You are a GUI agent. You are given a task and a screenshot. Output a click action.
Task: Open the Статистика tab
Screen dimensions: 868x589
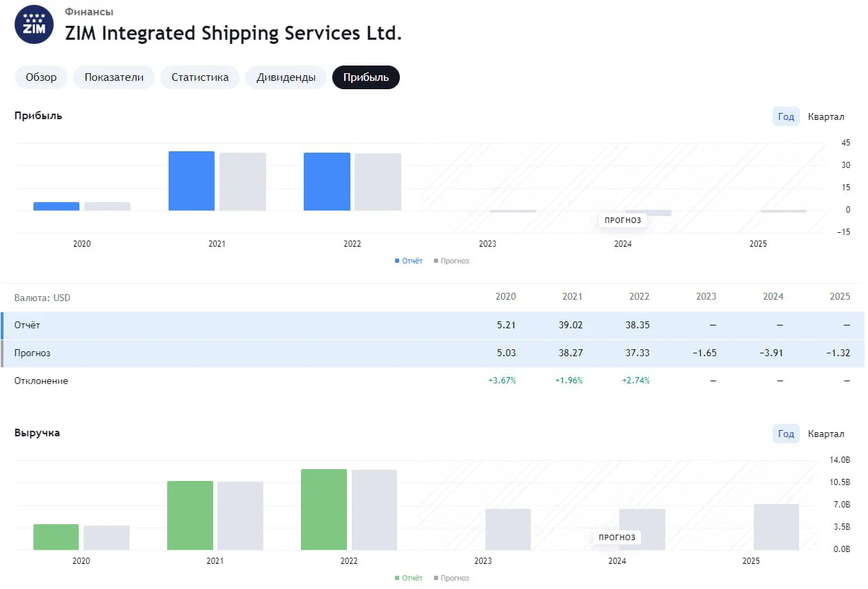coord(200,77)
